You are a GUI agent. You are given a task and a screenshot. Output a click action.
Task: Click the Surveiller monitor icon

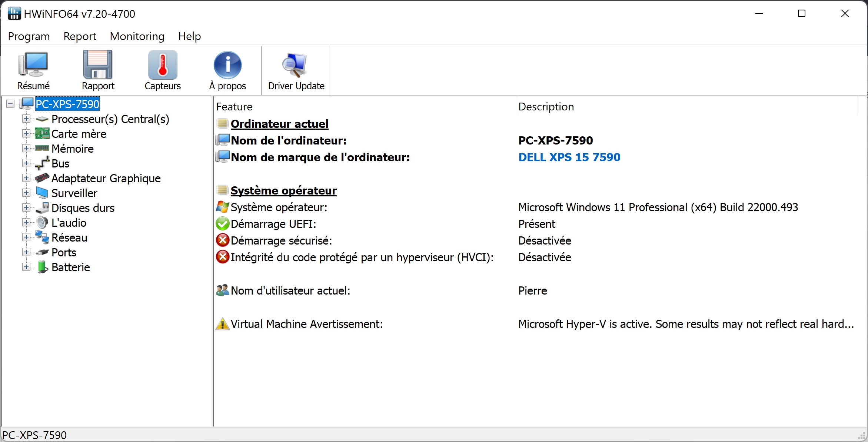click(x=42, y=193)
